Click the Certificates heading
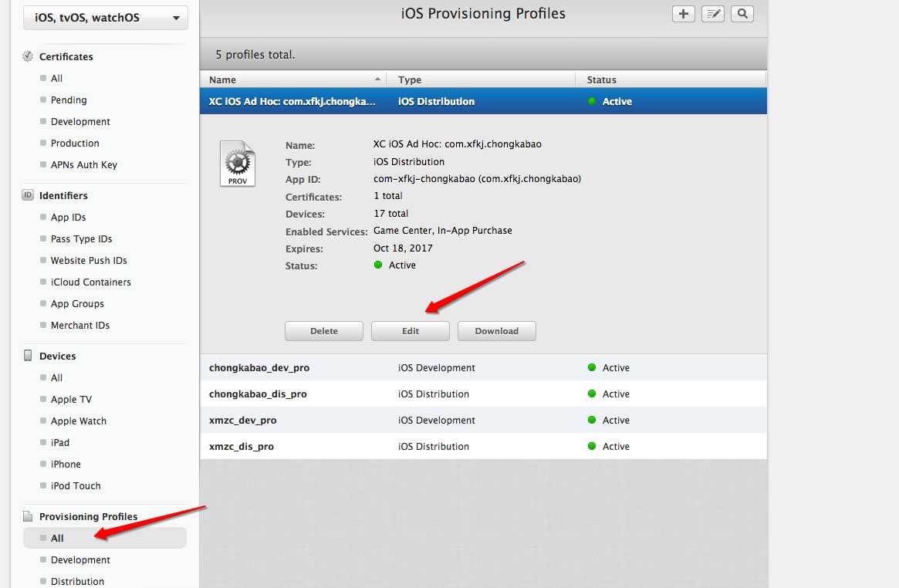899x588 pixels. pyautogui.click(x=66, y=57)
